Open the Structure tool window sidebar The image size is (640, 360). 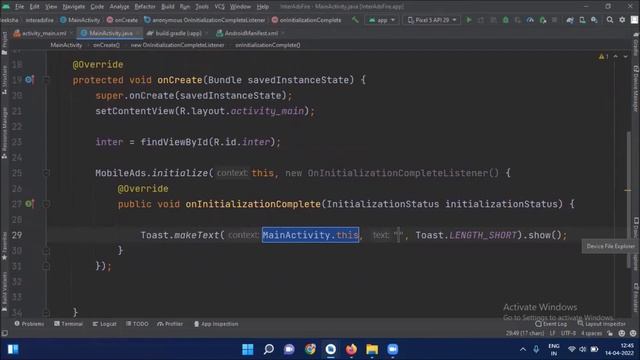coord(4,80)
